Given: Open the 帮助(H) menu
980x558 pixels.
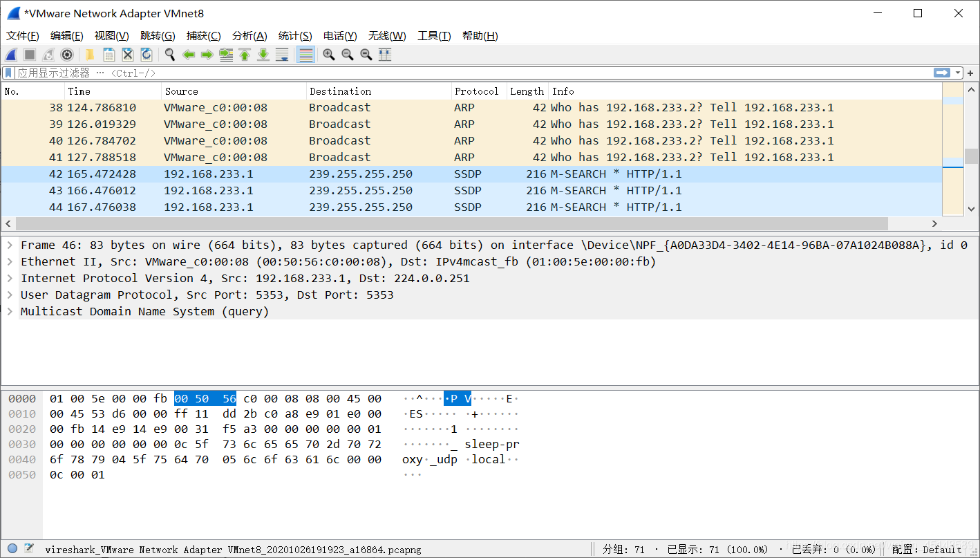Looking at the screenshot, I should pos(480,36).
